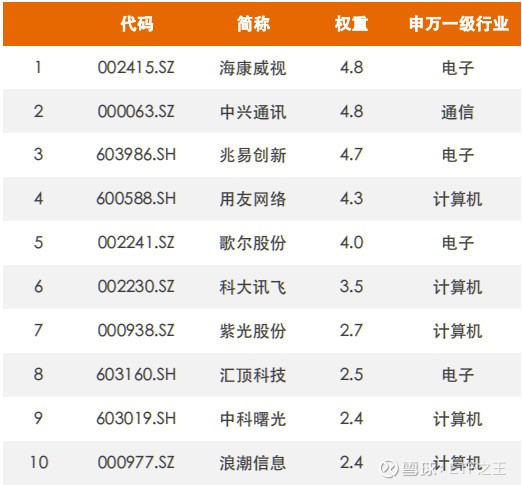Select stock code 002415.SZ

tap(136, 67)
